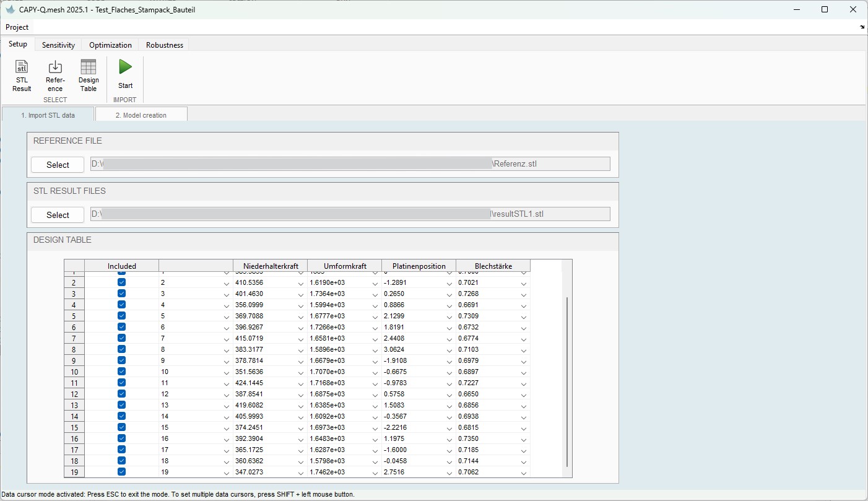Screen dimensions: 868x501
Task: Click the resultSTL1.stl file path field
Action: tap(350, 214)
